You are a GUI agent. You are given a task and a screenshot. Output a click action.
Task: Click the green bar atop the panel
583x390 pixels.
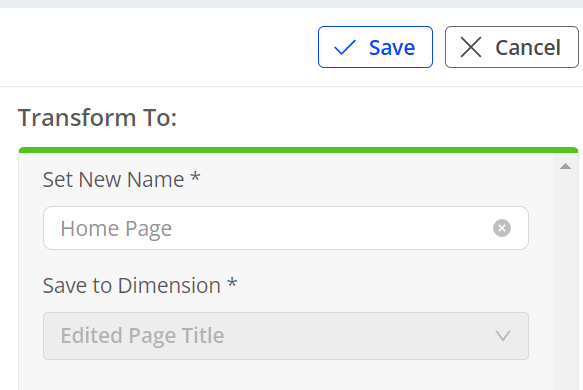pos(298,150)
